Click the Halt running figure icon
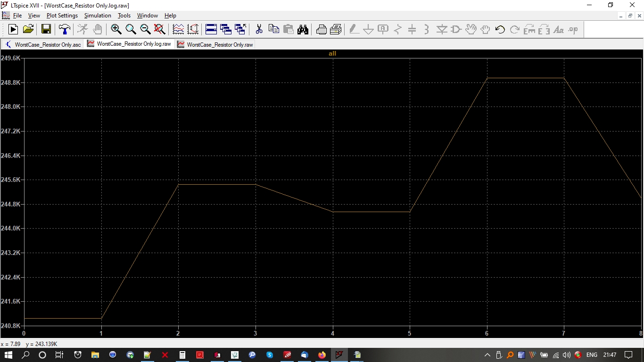The width and height of the screenshot is (644, 362). coord(83,29)
